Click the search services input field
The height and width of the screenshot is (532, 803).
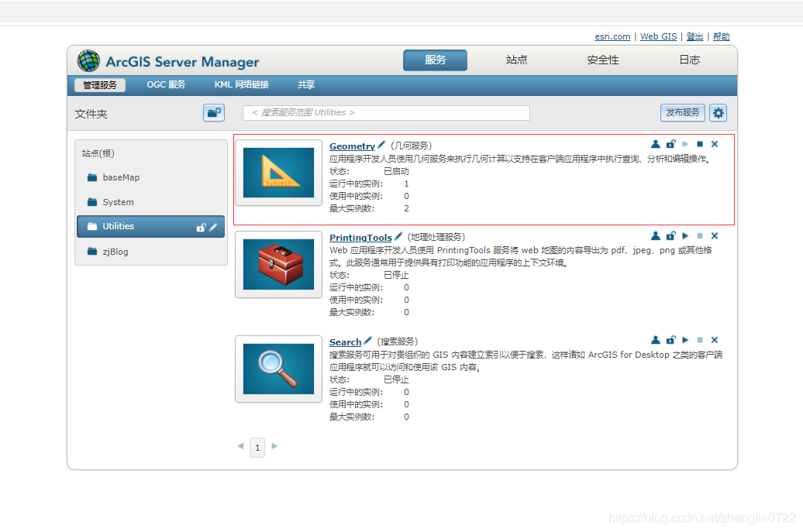pos(386,113)
